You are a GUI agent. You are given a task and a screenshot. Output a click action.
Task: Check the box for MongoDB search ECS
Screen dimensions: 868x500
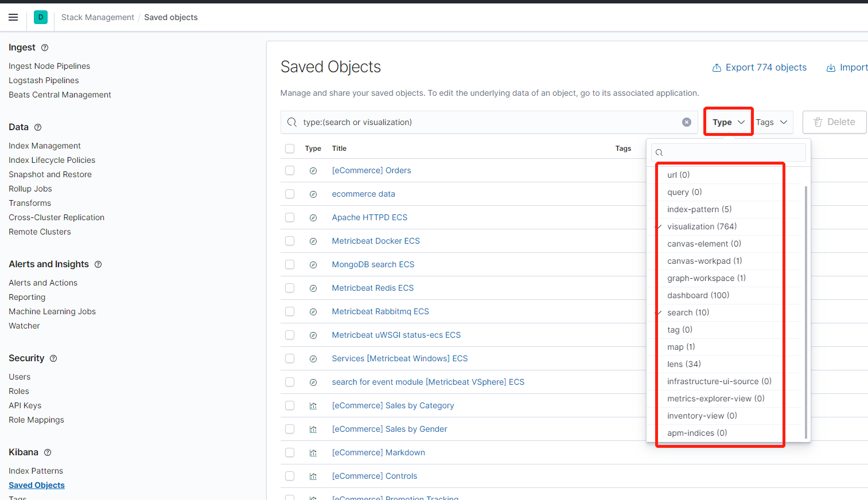pos(290,264)
